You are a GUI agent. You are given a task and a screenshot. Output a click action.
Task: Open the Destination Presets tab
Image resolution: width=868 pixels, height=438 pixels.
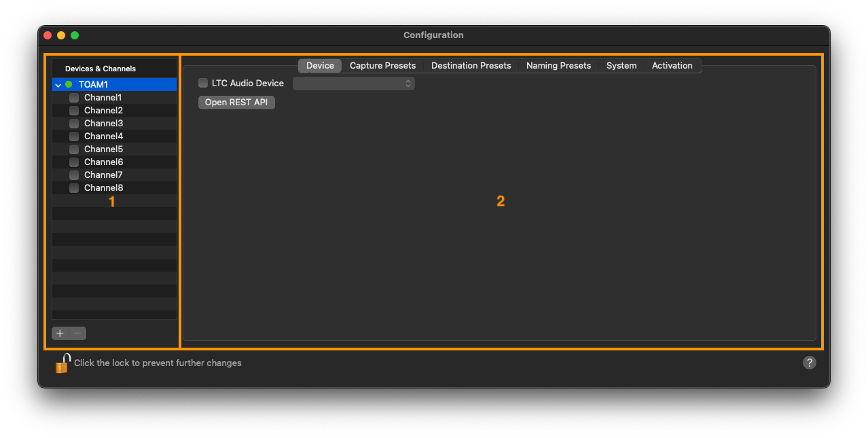[x=471, y=66]
